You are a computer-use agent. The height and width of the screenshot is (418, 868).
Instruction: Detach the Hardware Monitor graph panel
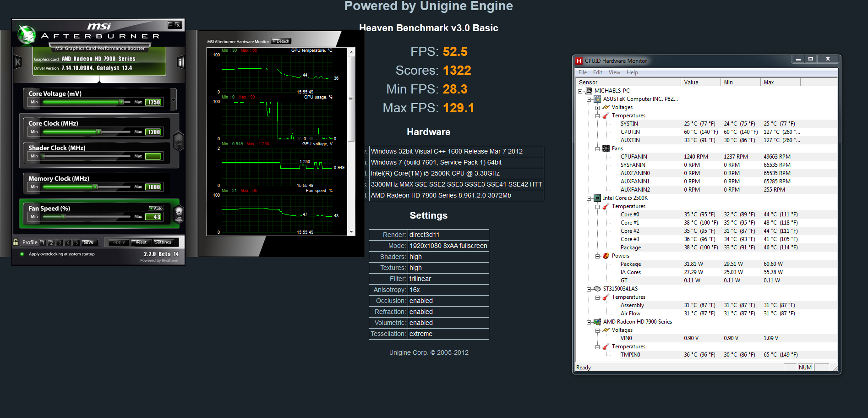pos(281,41)
